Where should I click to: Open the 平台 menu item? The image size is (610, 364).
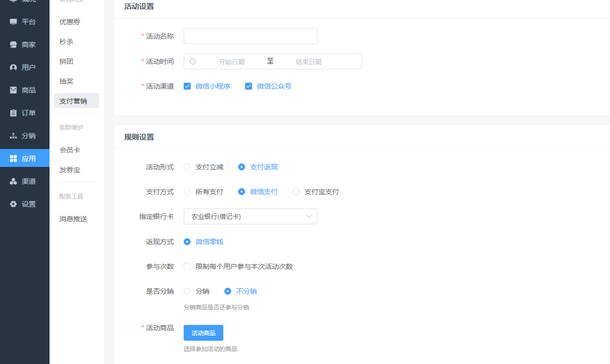(25, 22)
